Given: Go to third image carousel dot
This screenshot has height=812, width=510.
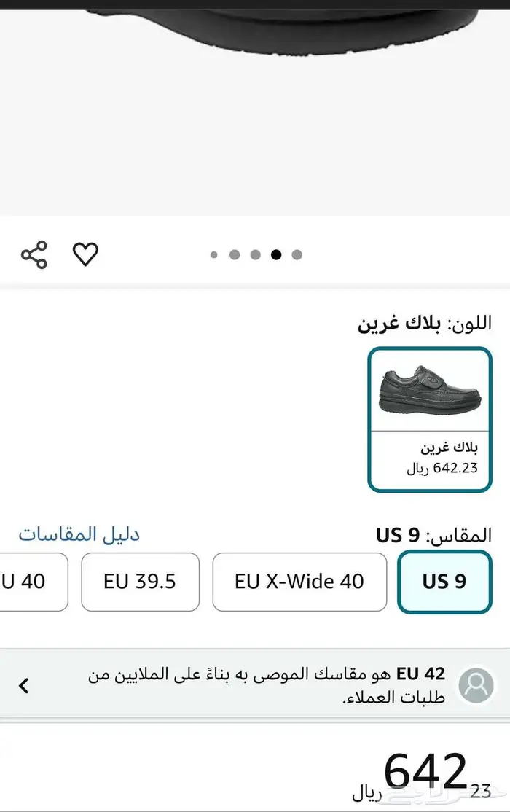Looking at the screenshot, I should (x=255, y=255).
